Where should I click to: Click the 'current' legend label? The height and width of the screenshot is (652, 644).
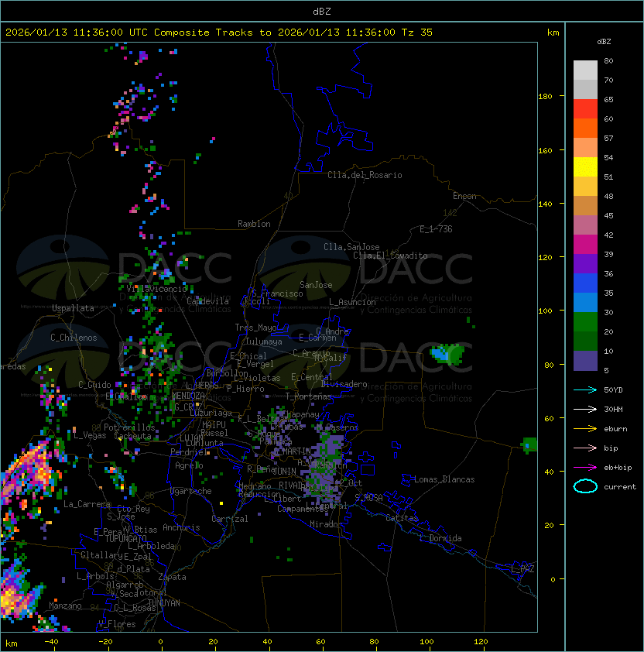pyautogui.click(x=620, y=486)
